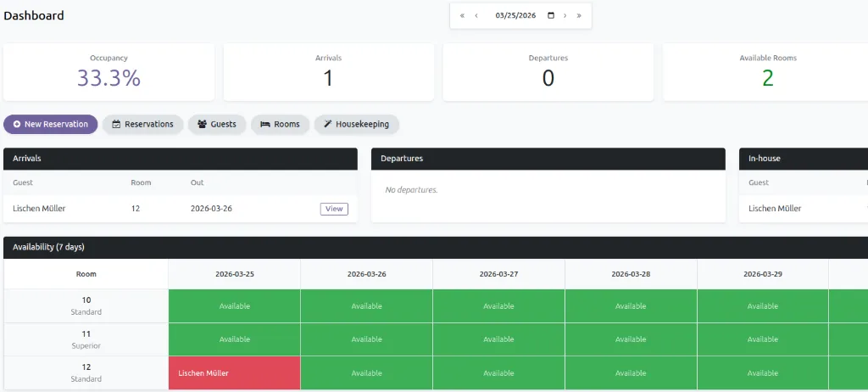Image resolution: width=868 pixels, height=392 pixels.
Task: Select Room 10 Standard row label
Action: 86,306
